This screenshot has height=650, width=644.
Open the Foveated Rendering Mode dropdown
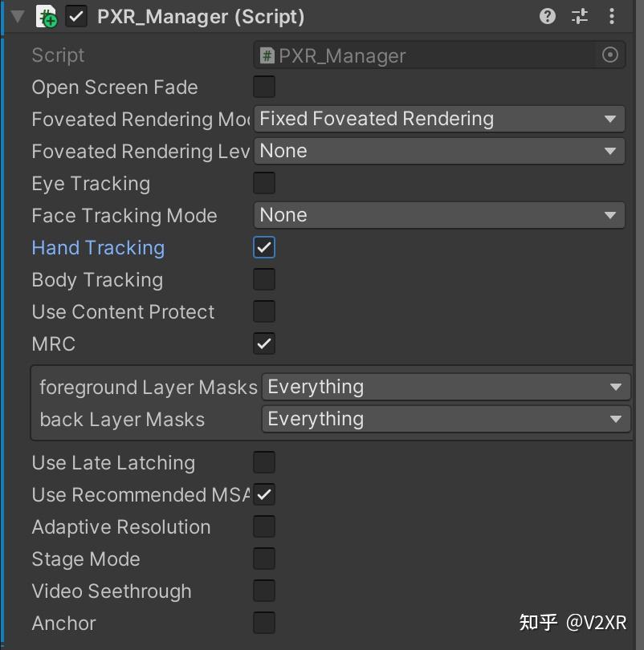(x=440, y=119)
